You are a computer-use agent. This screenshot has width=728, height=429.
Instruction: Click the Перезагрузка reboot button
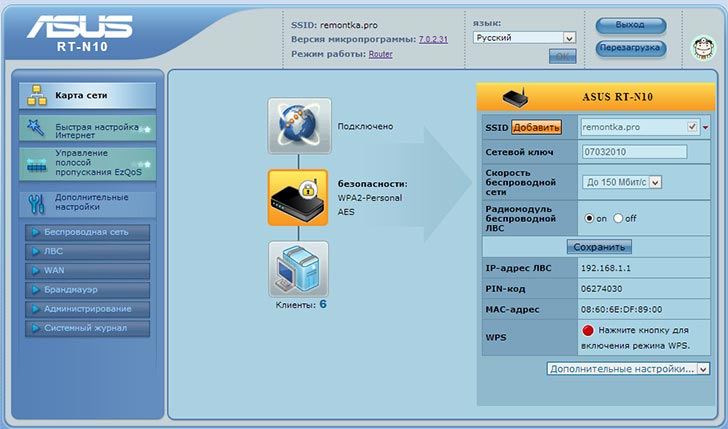(x=630, y=48)
